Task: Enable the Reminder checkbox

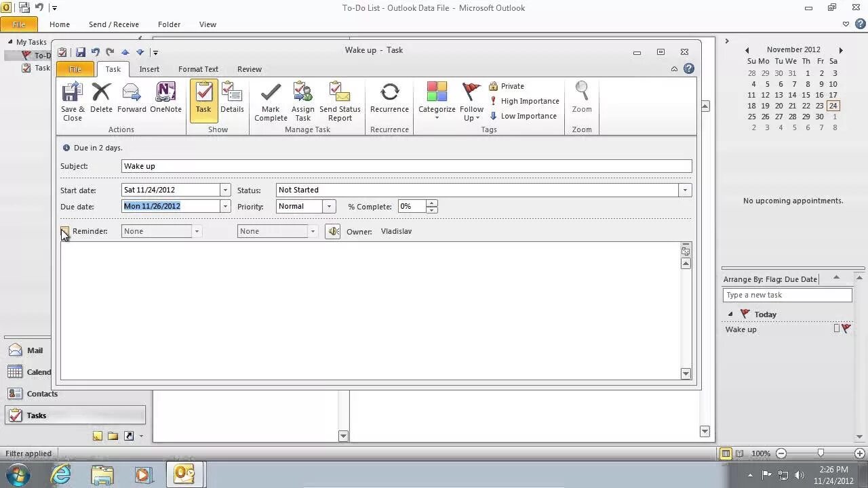Action: (65, 231)
